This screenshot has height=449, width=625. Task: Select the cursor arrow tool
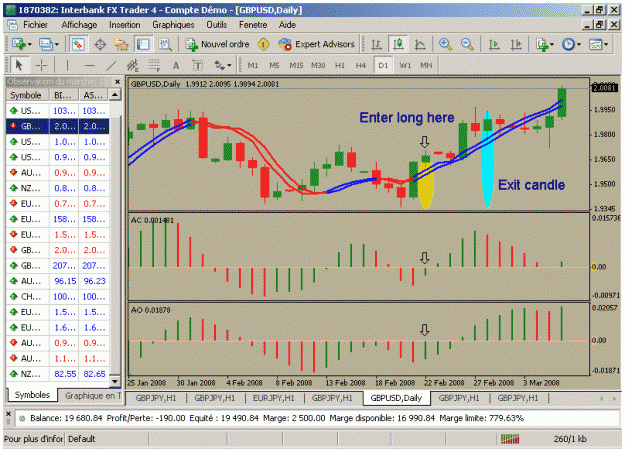pyautogui.click(x=19, y=65)
